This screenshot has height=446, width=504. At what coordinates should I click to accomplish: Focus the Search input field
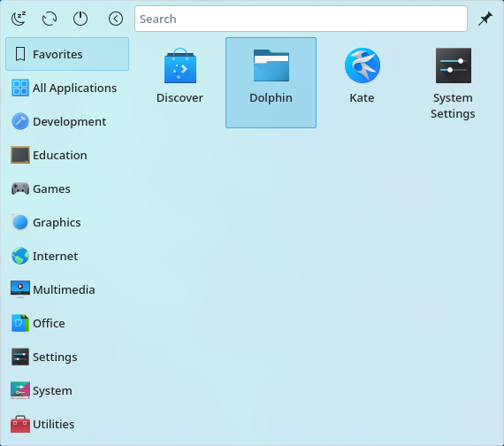[x=301, y=19]
